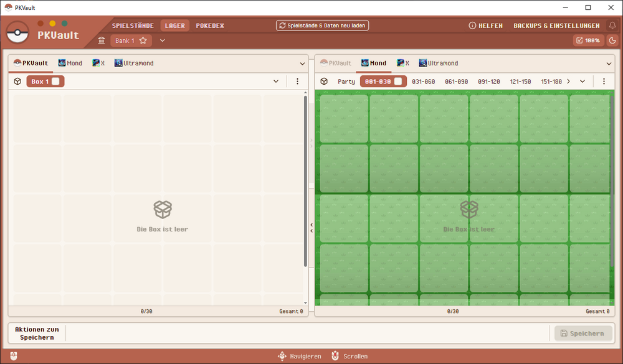Click the Aktionen zum Speichern label

pos(37,334)
